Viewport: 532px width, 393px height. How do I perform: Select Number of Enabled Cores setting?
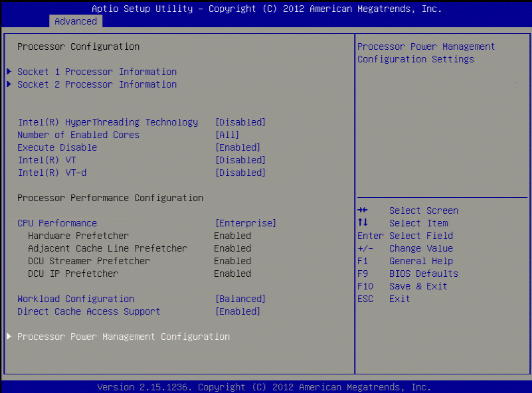(x=78, y=135)
